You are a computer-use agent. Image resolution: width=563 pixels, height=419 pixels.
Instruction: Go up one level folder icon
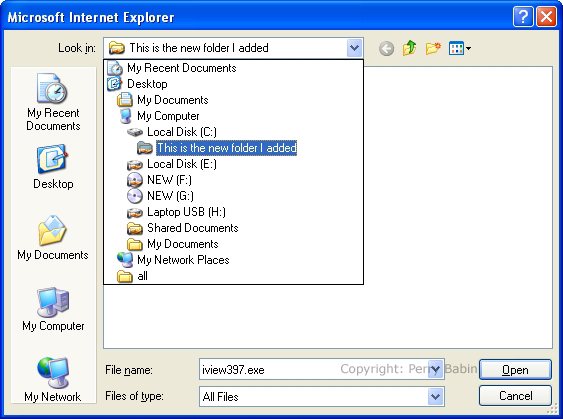(x=409, y=48)
